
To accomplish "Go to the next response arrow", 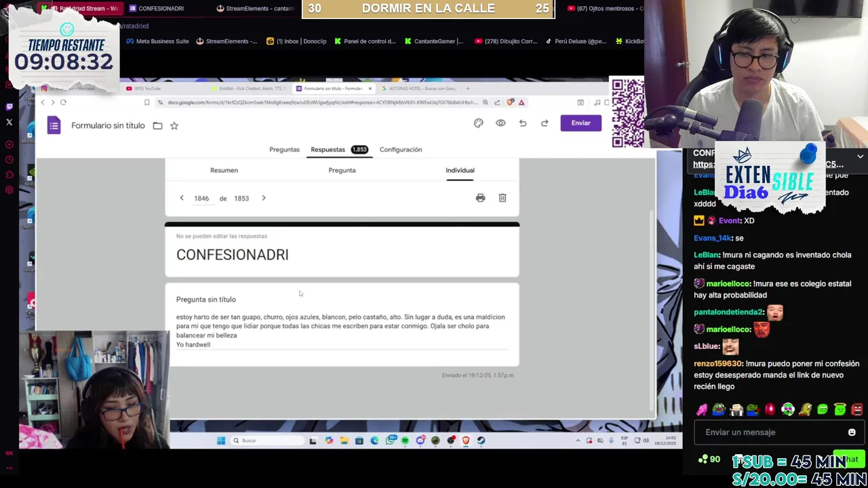I will (x=264, y=198).
